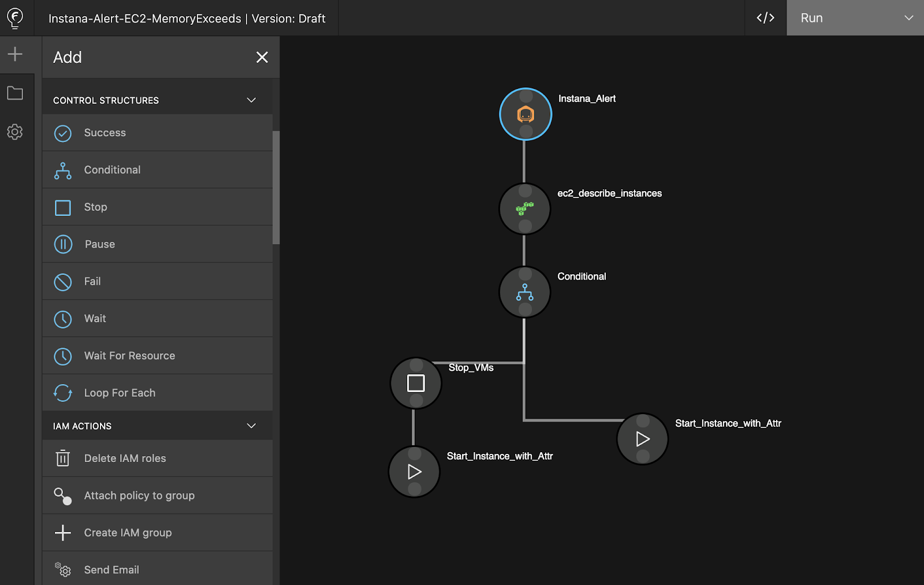Choose the Fail list item label
Viewport: 924px width, 585px height.
pyautogui.click(x=92, y=281)
